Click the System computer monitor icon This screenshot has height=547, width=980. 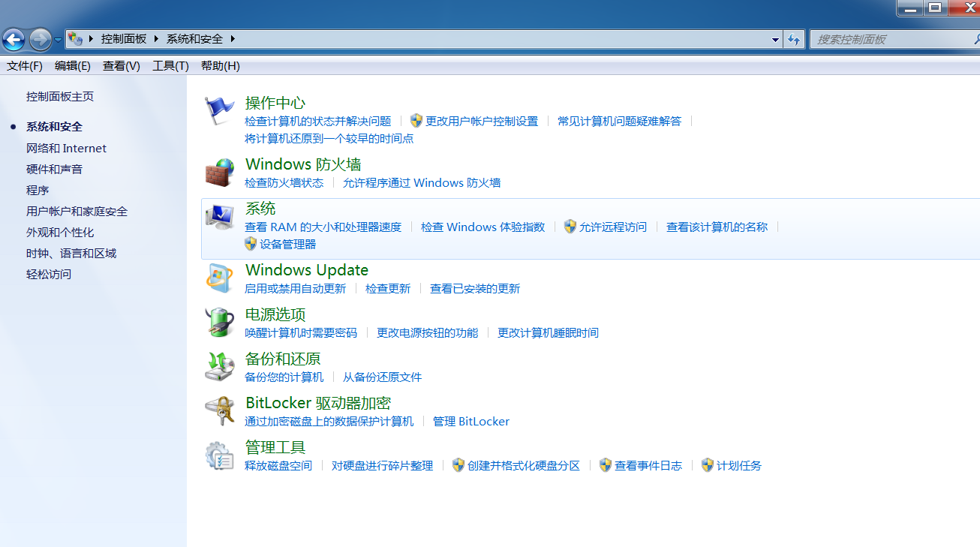(x=220, y=216)
